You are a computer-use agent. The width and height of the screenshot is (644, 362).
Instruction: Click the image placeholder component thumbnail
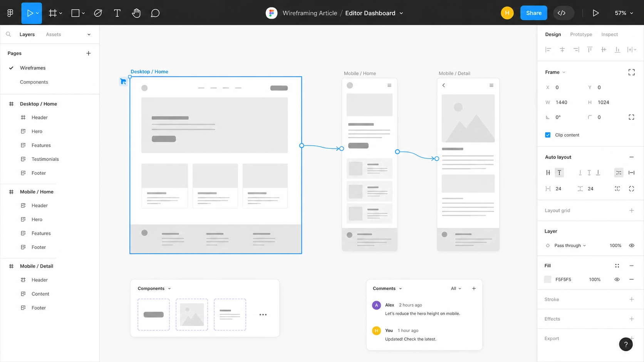click(192, 315)
